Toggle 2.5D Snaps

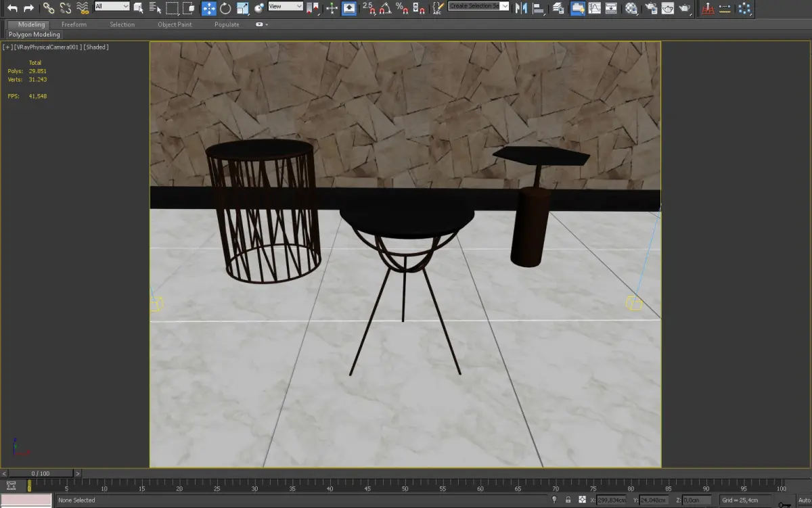coord(369,8)
